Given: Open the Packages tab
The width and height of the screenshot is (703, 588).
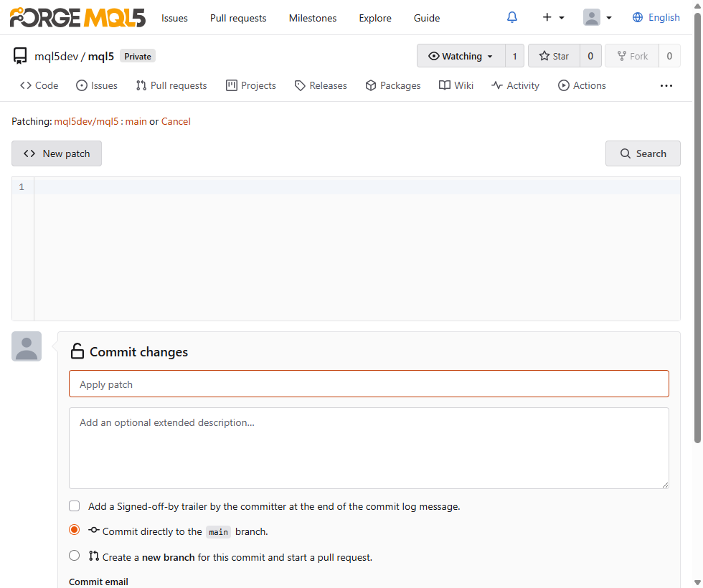Looking at the screenshot, I should pyautogui.click(x=393, y=85).
